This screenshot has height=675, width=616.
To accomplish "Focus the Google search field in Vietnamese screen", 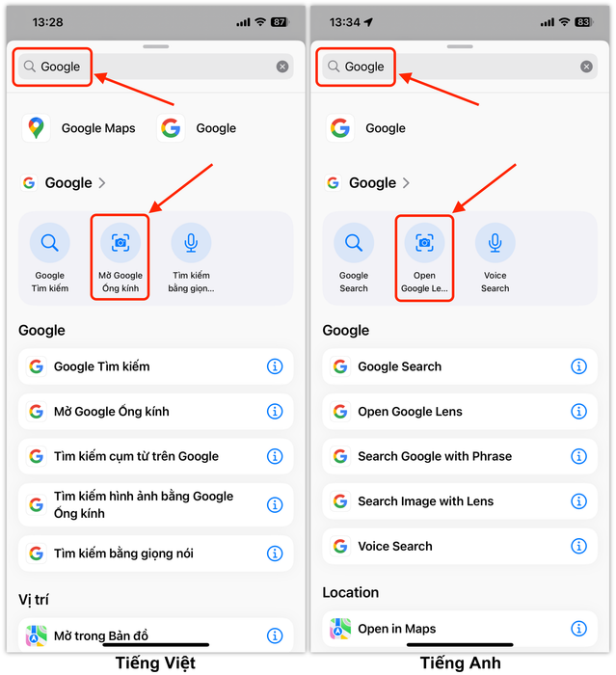I will click(x=156, y=67).
